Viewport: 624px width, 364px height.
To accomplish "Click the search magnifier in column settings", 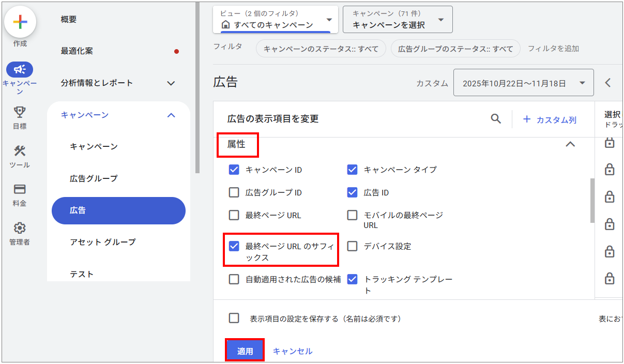I will (x=496, y=119).
